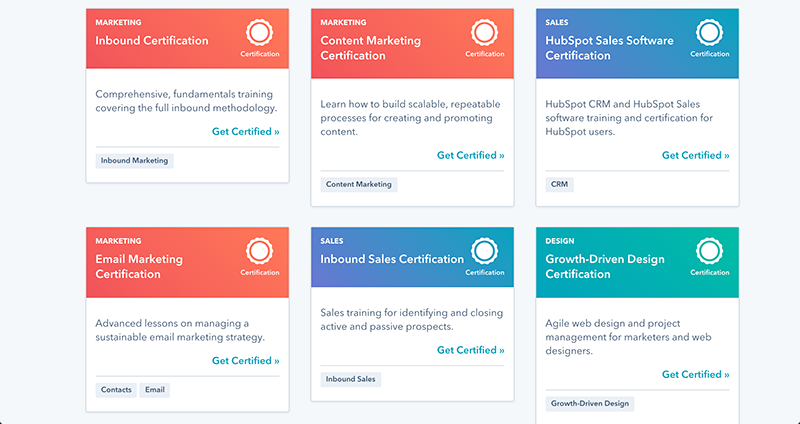Click 'Comprehensive, fundamentals training' description text
Screen dimensions: 800x424
point(186,101)
